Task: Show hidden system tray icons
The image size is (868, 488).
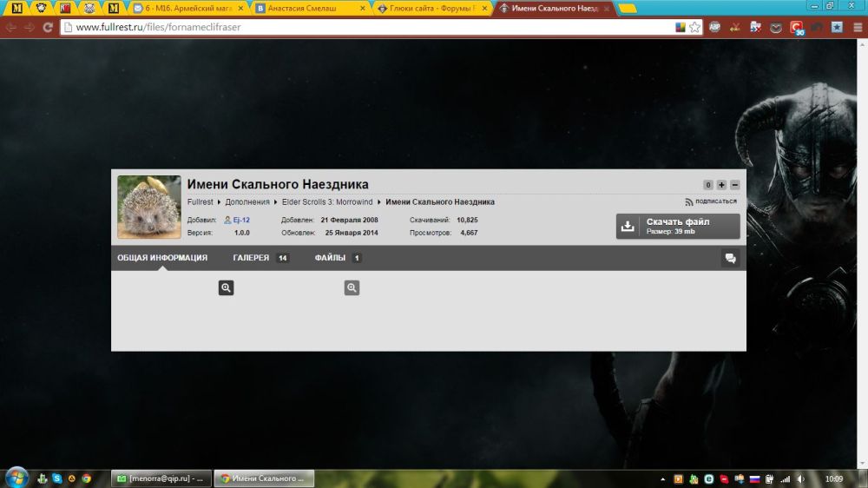Action: [662, 479]
